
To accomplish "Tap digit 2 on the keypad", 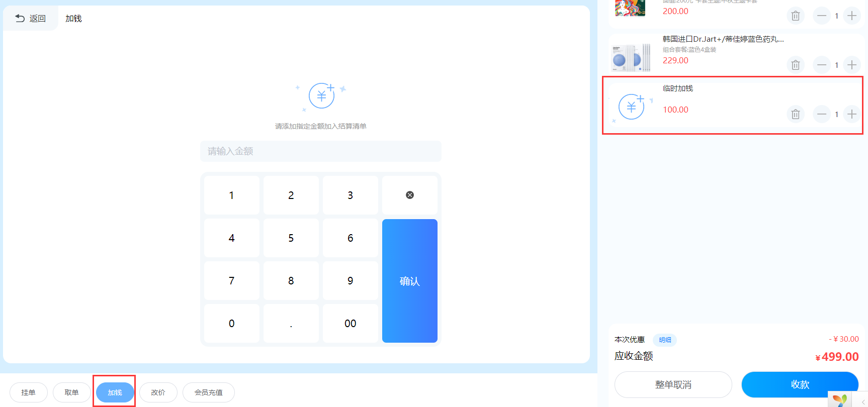I will pyautogui.click(x=291, y=195).
